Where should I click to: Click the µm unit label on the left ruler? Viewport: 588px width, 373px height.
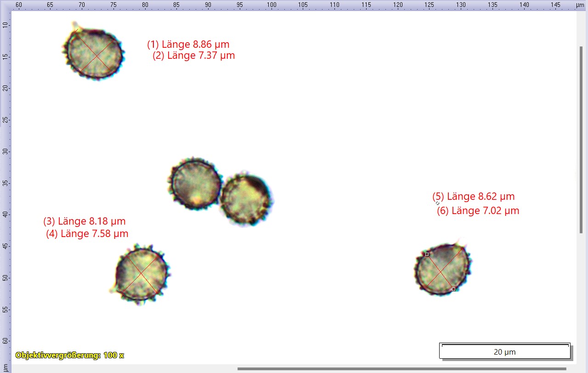click(x=5, y=366)
